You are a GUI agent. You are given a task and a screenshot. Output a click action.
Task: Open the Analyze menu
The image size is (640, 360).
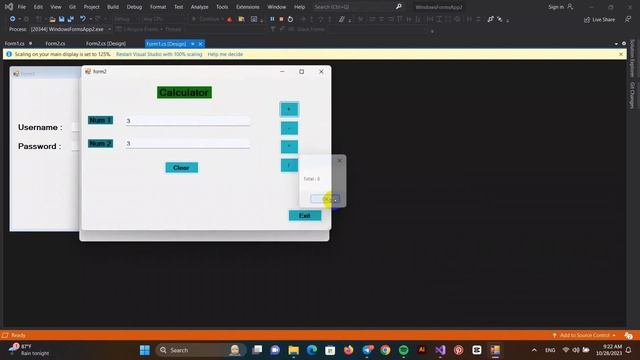199,7
